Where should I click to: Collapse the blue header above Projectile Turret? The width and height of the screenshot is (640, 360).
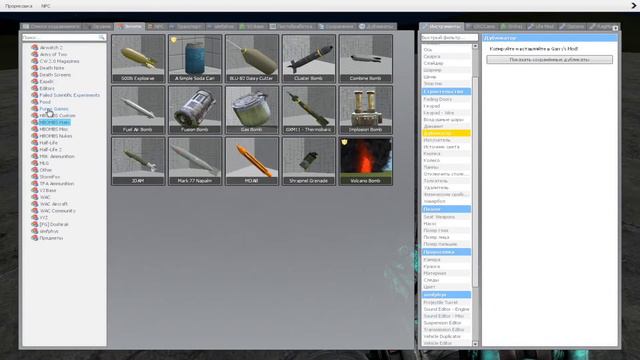[446, 295]
